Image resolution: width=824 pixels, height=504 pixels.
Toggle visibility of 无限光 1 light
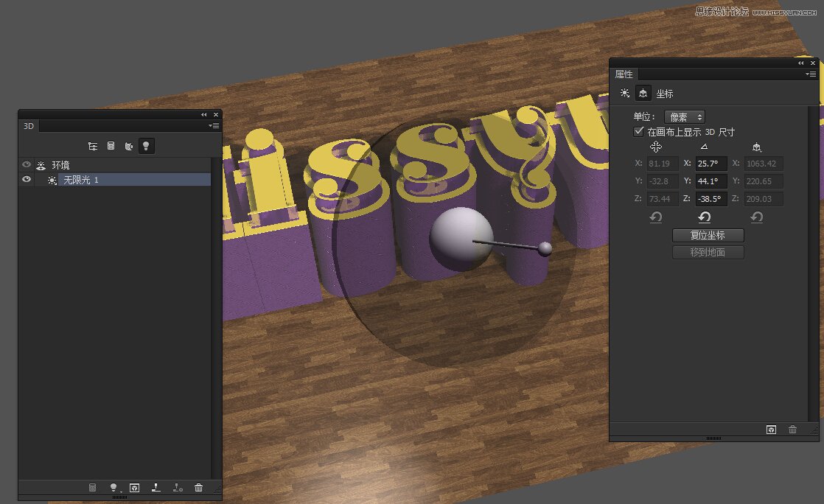coord(27,179)
